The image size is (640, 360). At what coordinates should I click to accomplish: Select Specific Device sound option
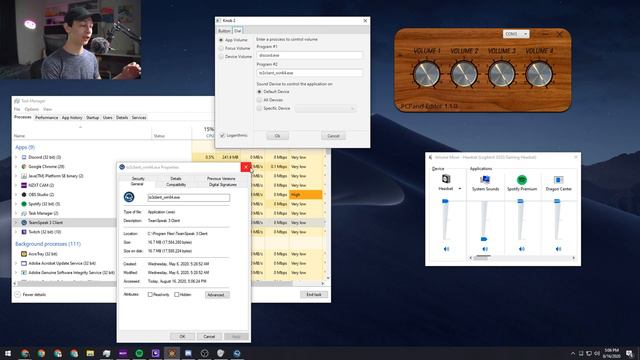coord(259,108)
